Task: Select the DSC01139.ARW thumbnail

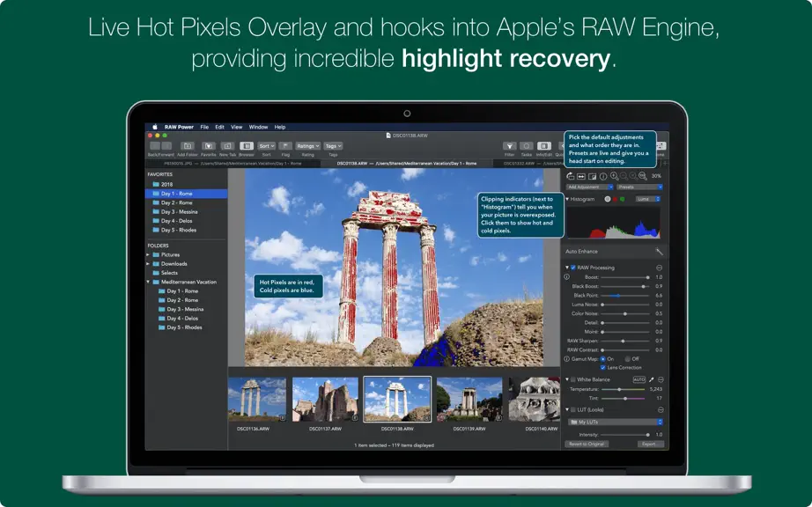Action: tap(469, 400)
